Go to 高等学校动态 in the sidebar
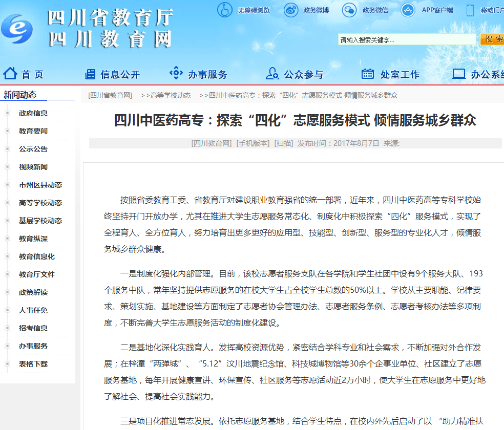This screenshot has height=430, width=504. pos(40,203)
